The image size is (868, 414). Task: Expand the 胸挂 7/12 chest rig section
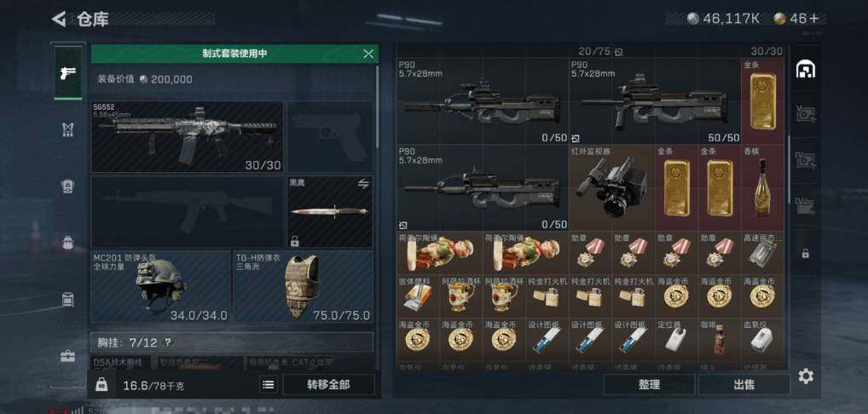tap(232, 342)
